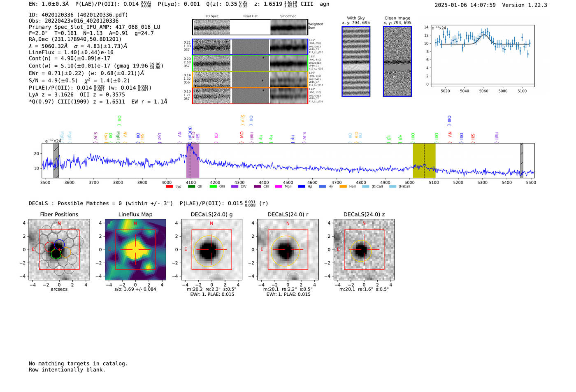Click the grey hatched band near 5460
576x392 pixels.
(522, 160)
